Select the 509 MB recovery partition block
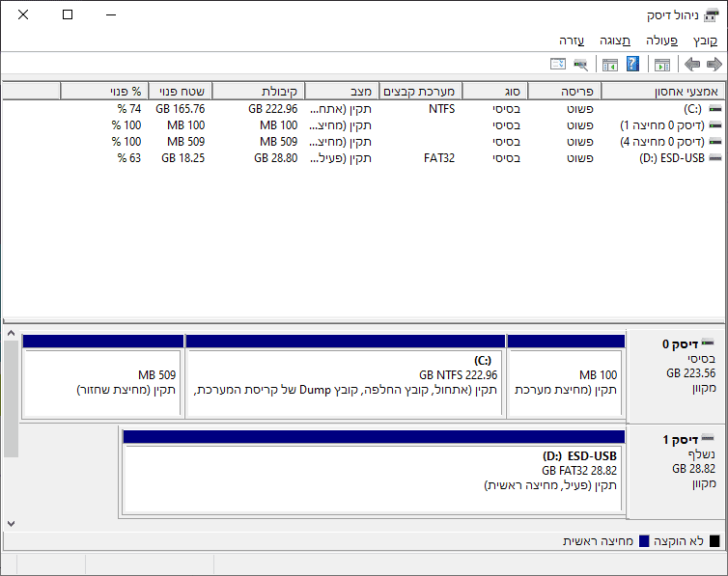 pos(103,376)
